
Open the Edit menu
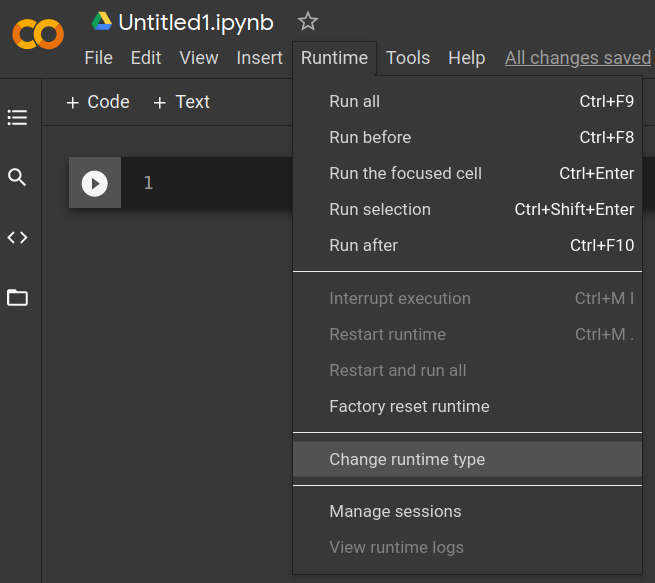pyautogui.click(x=146, y=58)
